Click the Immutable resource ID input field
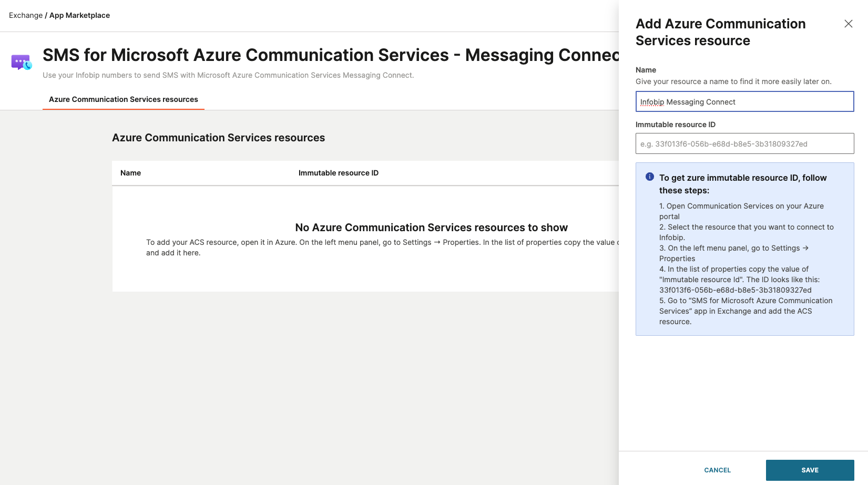This screenshot has width=868, height=485. 744,143
